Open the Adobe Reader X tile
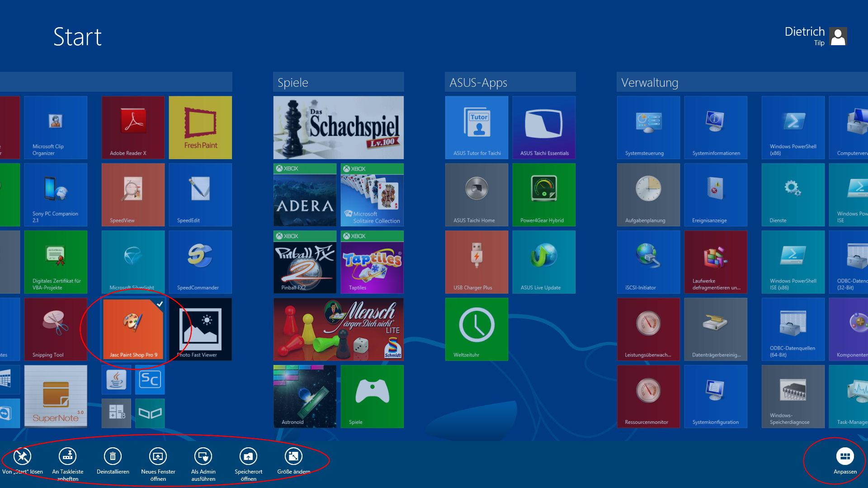 click(x=133, y=127)
